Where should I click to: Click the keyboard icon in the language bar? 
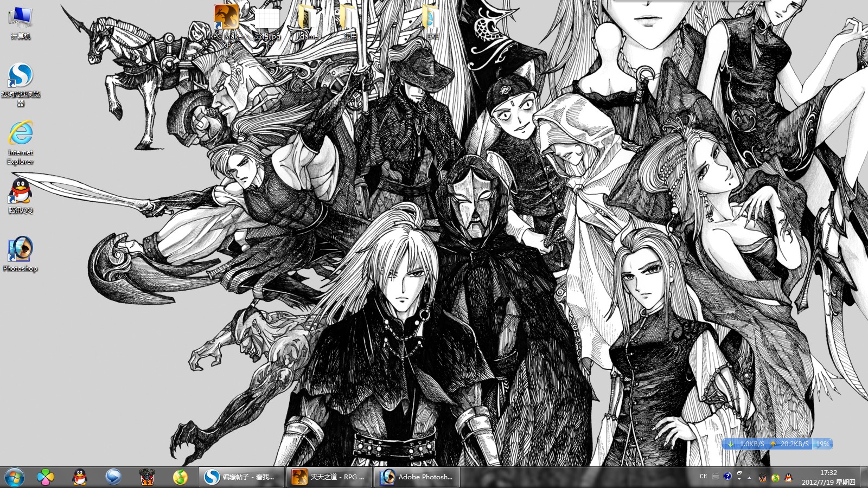point(716,477)
